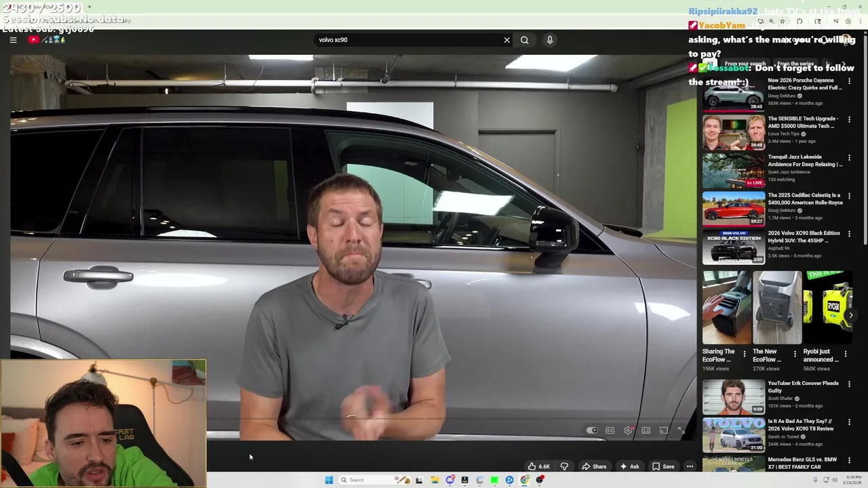Open Cadillac Celestiq video title
This screenshot has width=868, height=488.
point(805,199)
